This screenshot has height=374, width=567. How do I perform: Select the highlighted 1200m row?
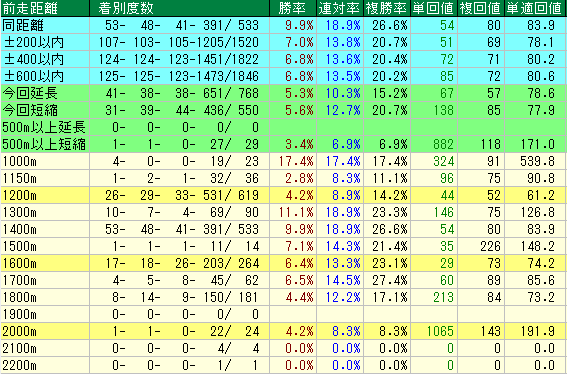284,195
